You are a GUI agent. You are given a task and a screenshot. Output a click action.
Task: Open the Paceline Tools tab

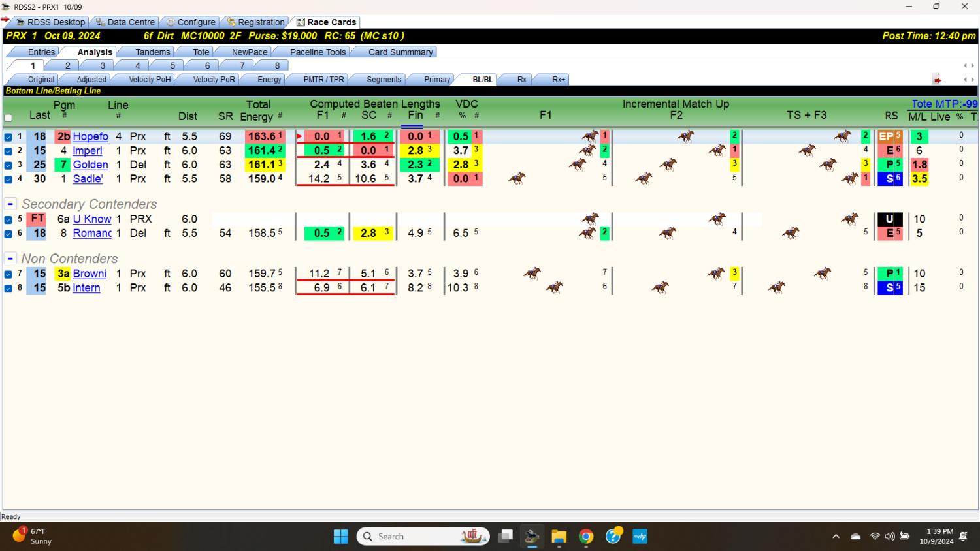pyautogui.click(x=318, y=52)
